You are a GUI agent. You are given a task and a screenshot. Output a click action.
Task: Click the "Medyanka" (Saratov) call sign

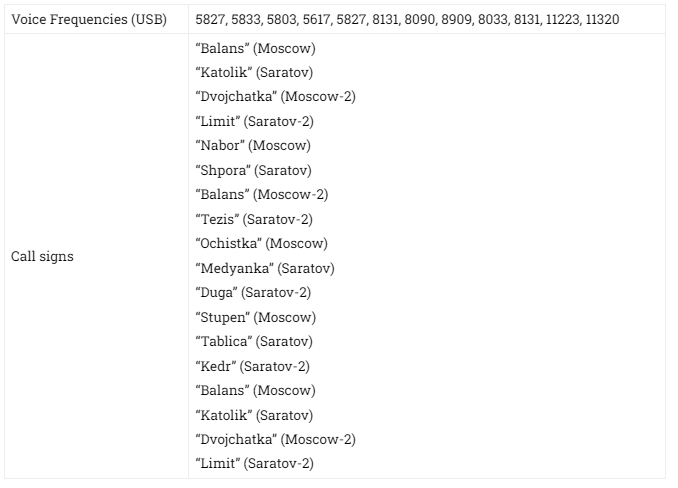265,268
